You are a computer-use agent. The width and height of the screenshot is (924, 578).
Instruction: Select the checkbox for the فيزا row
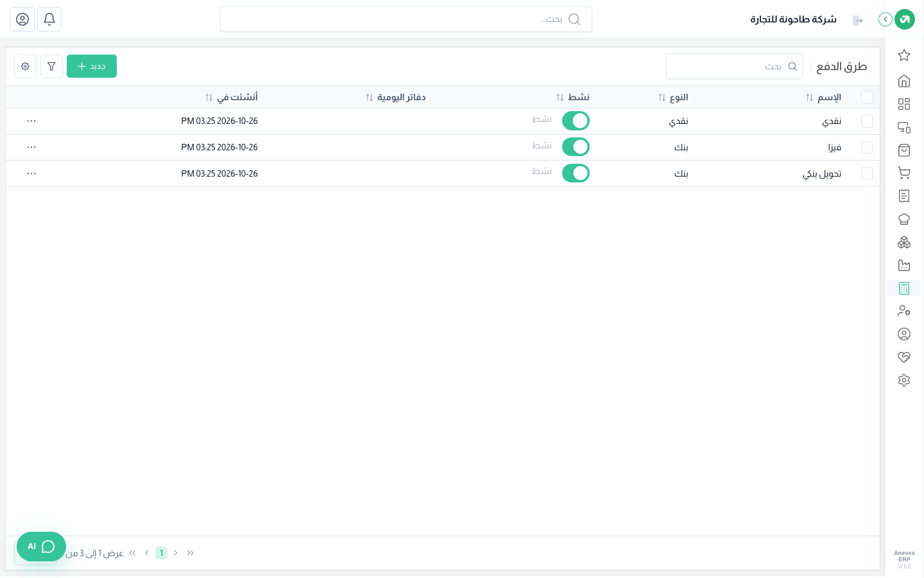point(868,147)
